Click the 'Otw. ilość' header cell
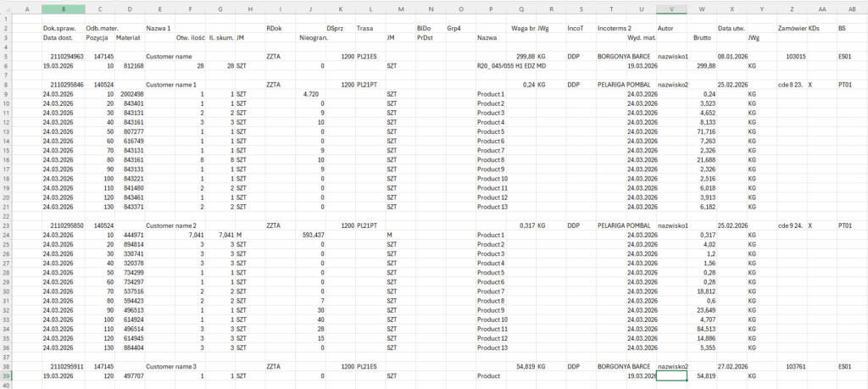This screenshot has width=868, height=389. [191, 37]
